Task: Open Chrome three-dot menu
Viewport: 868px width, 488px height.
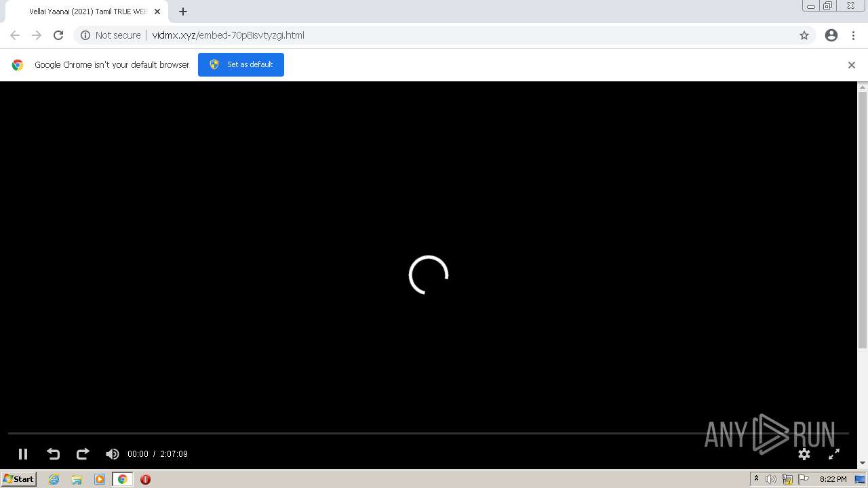Action: coord(853,35)
